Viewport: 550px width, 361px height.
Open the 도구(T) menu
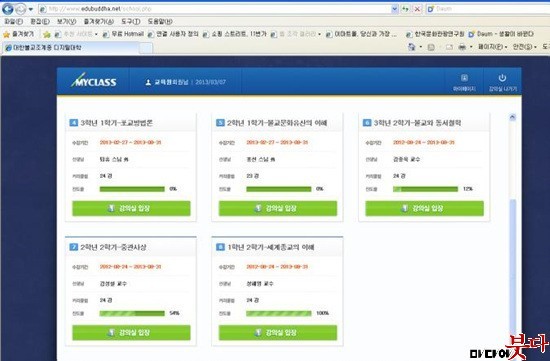click(x=130, y=21)
